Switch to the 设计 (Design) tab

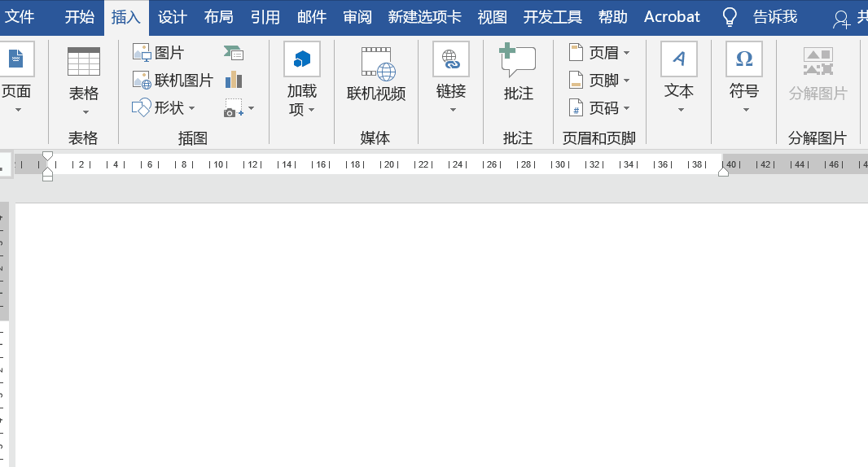(x=172, y=17)
